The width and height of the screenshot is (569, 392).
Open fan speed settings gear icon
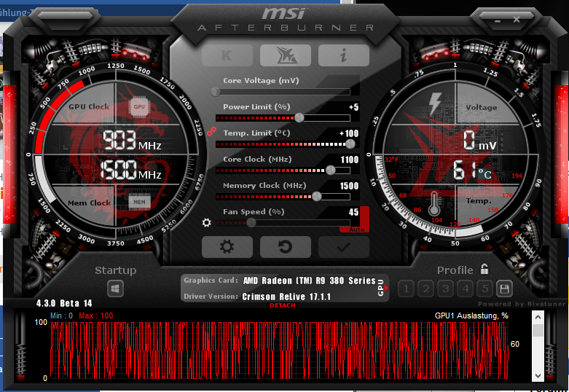click(206, 222)
